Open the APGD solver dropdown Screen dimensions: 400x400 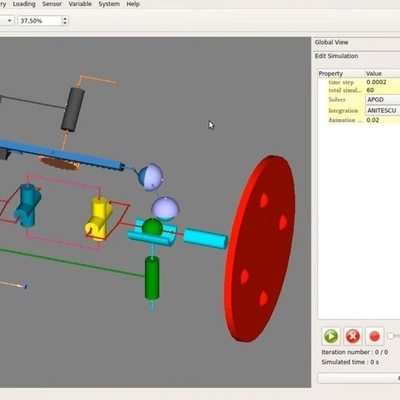(x=383, y=99)
